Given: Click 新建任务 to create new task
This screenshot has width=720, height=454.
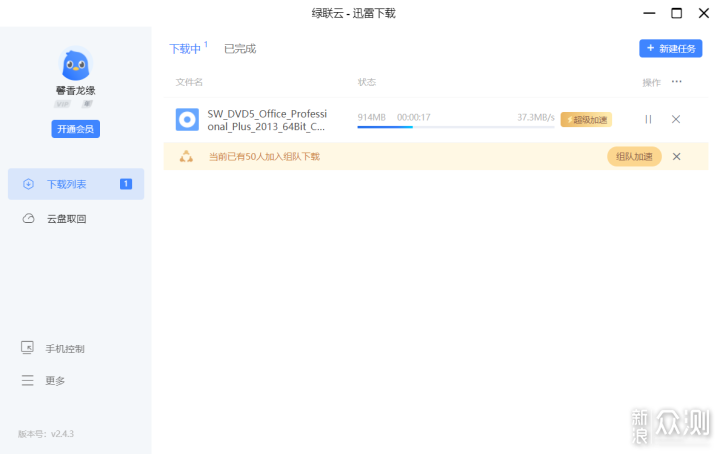Looking at the screenshot, I should [670, 49].
